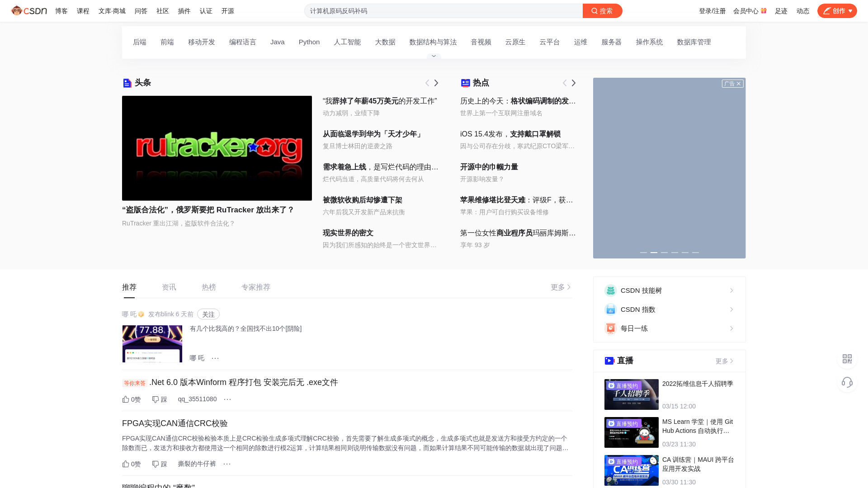The height and width of the screenshot is (488, 868).
Task: Switch to the 资讯 tab
Action: (x=169, y=287)
